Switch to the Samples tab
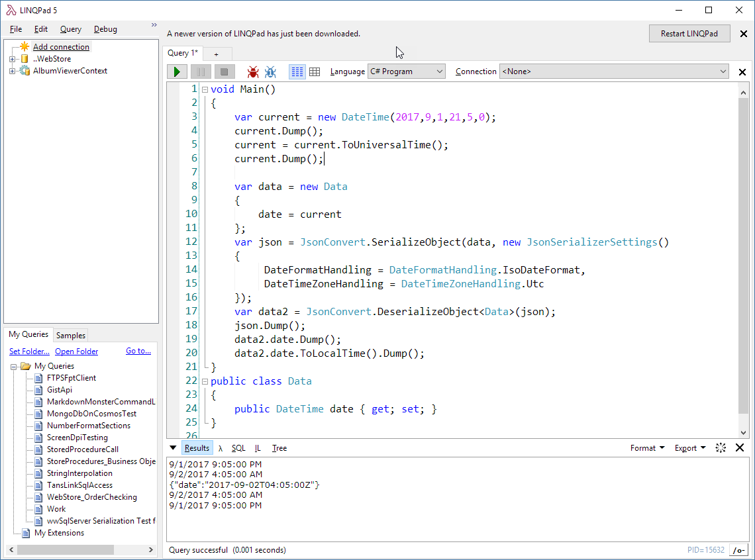755x560 pixels. [70, 335]
